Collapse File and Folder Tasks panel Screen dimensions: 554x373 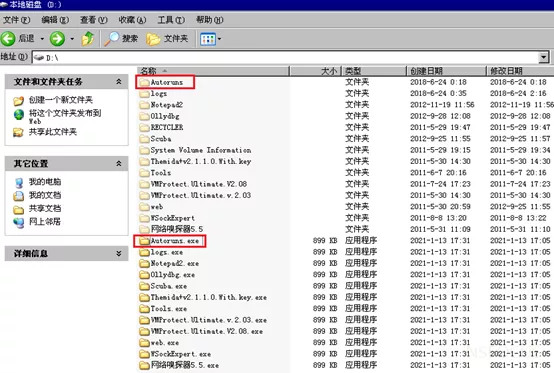pos(119,82)
